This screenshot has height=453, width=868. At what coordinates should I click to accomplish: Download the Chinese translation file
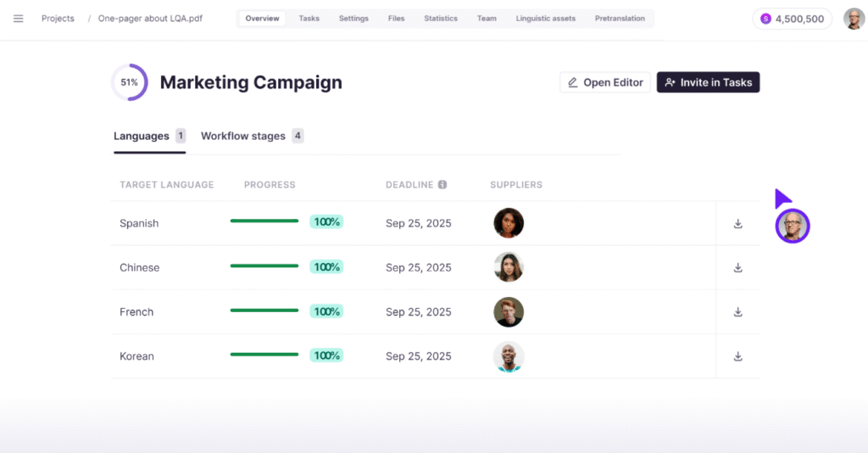(x=737, y=268)
